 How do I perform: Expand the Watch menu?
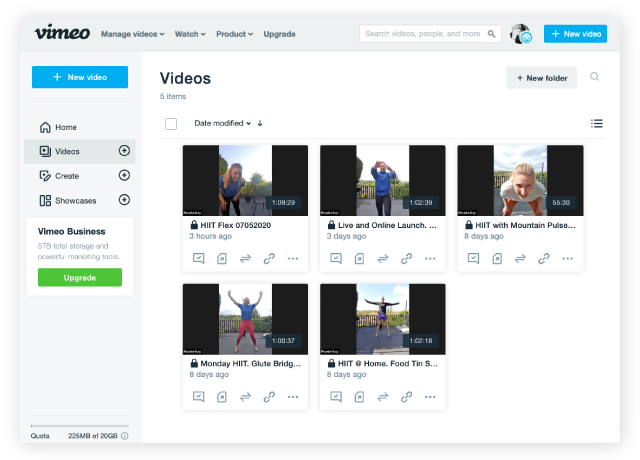click(x=190, y=34)
